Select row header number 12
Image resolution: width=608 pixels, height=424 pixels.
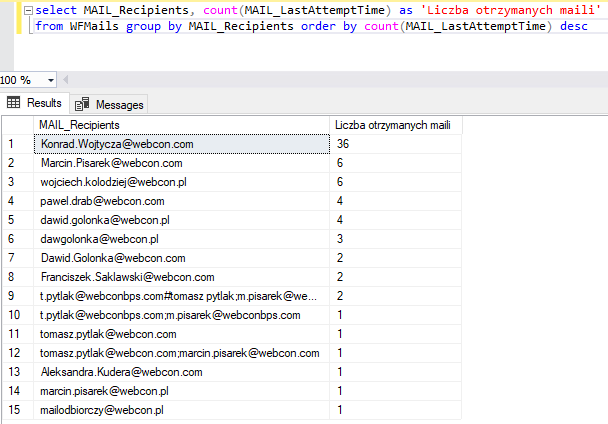18,353
